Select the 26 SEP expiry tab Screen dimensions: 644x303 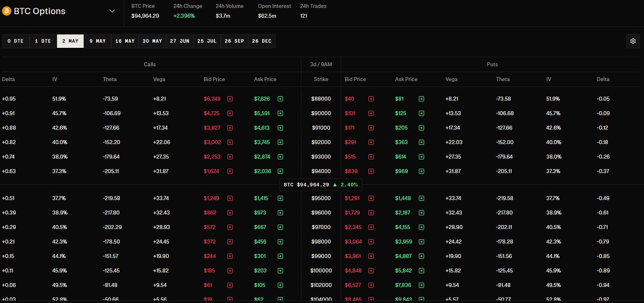234,41
